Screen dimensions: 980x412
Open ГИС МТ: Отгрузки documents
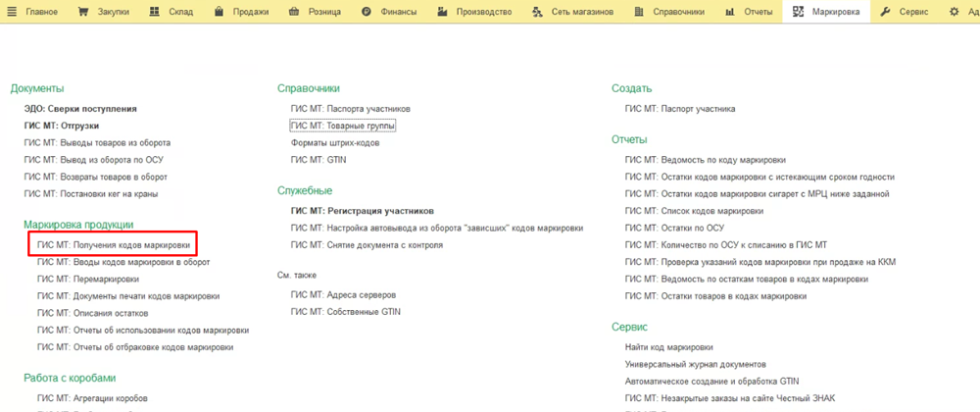pos(74,126)
